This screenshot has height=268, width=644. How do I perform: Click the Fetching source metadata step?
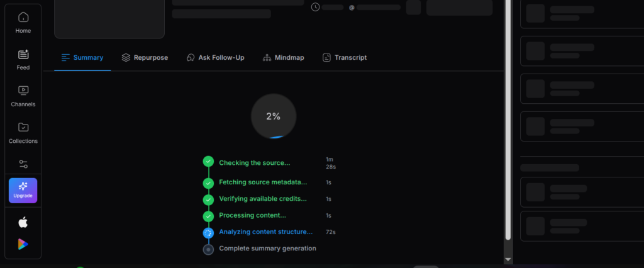[x=262, y=182]
